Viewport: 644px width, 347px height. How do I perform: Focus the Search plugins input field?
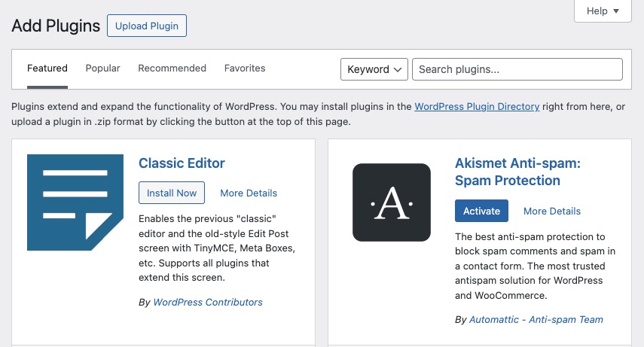(517, 69)
